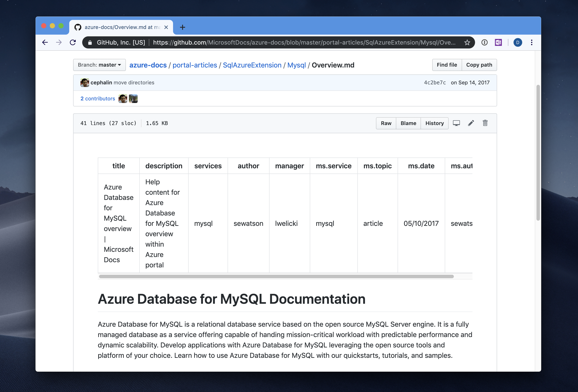Screen dimensions: 578x392
Task: Open the Chrome profile avatar D
Action: [x=518, y=42]
